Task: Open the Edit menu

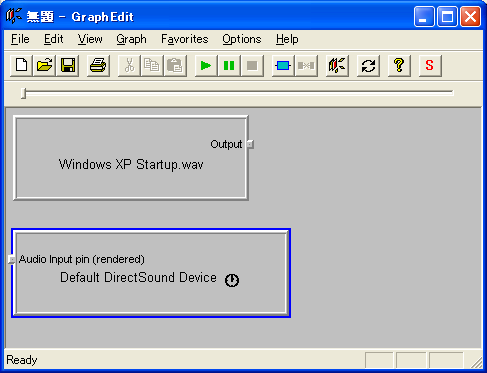Action: pos(53,39)
